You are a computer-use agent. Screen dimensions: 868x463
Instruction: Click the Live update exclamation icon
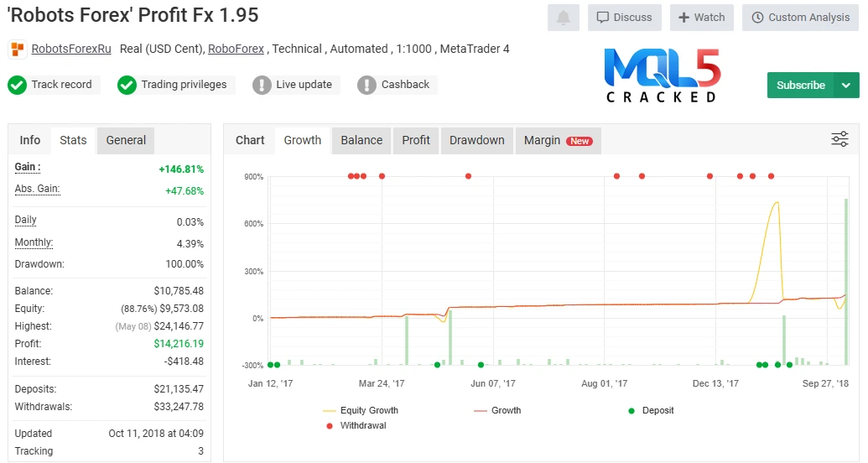click(262, 85)
